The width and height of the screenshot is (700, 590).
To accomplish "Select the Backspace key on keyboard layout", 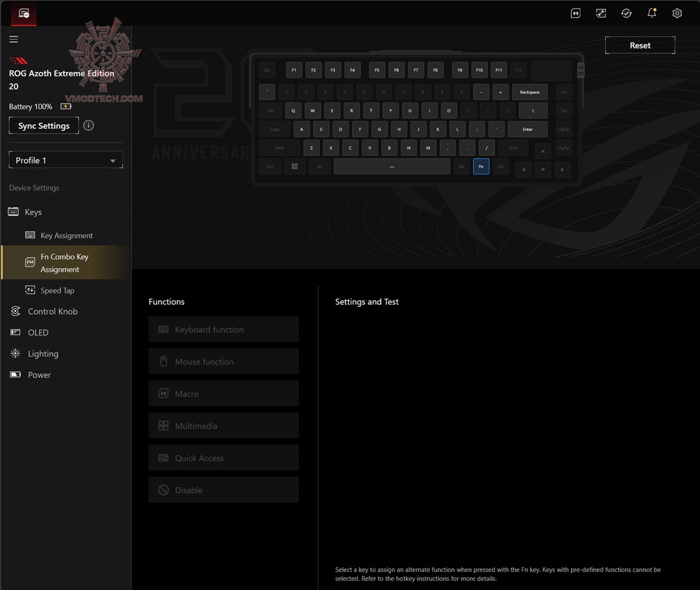I will (530, 92).
